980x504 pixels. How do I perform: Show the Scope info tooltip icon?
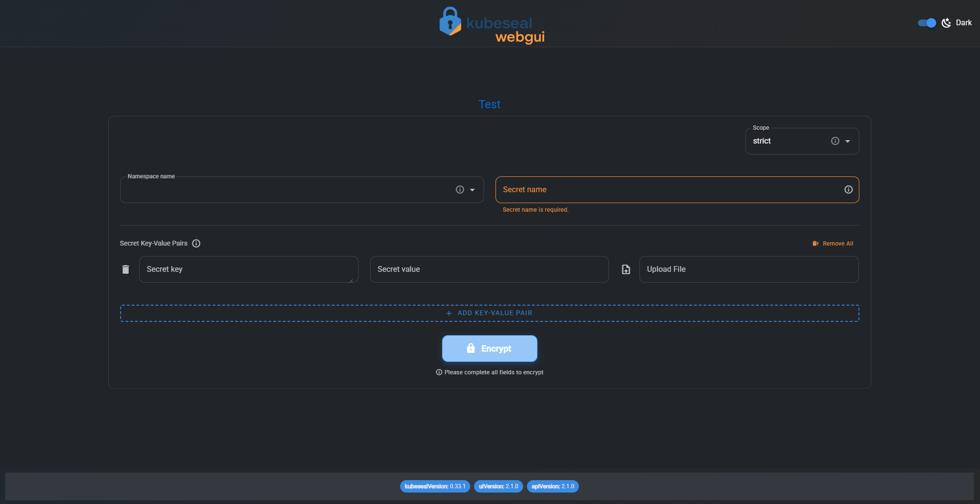tap(835, 141)
